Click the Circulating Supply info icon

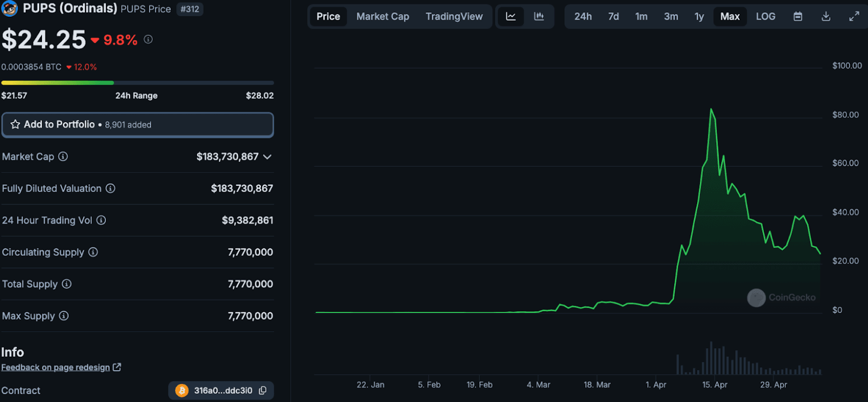tap(93, 253)
